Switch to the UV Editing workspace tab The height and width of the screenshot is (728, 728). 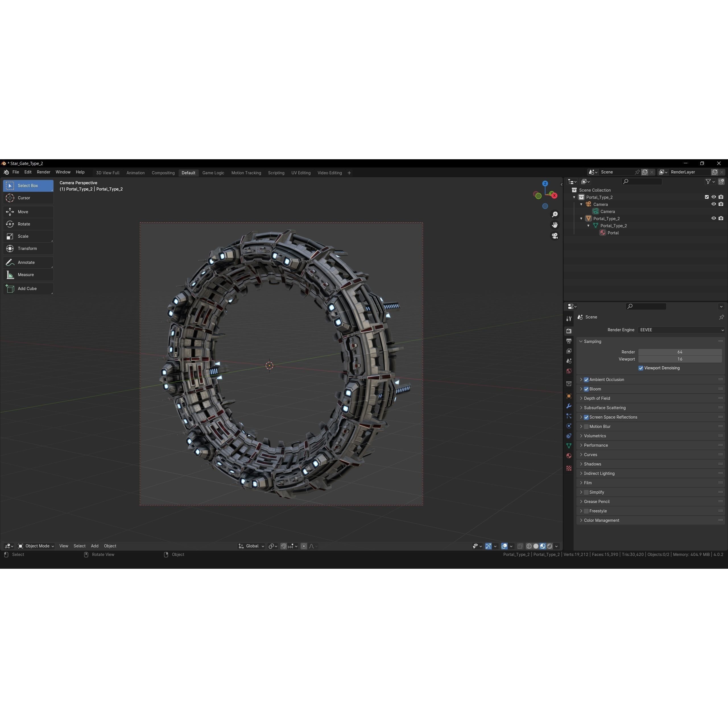(x=301, y=173)
